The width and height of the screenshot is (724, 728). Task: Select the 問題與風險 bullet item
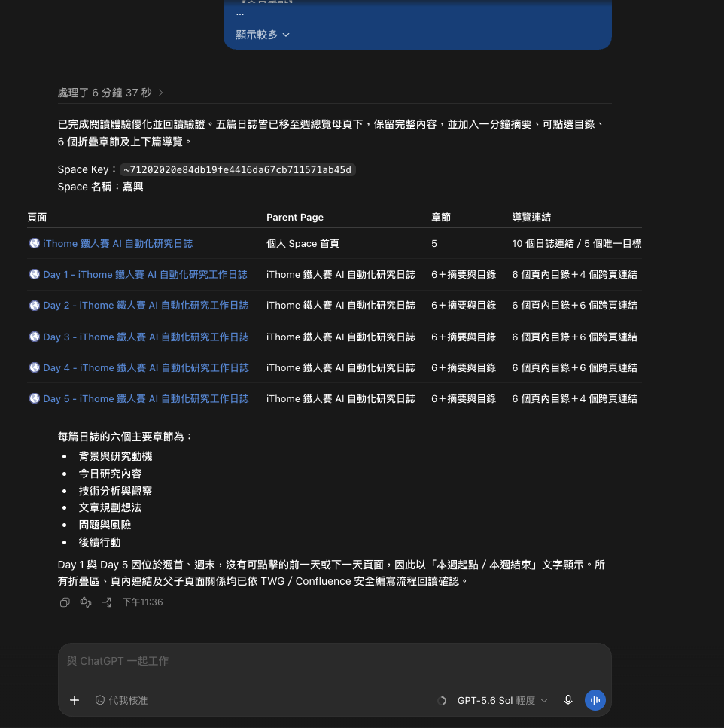pyautogui.click(x=105, y=525)
